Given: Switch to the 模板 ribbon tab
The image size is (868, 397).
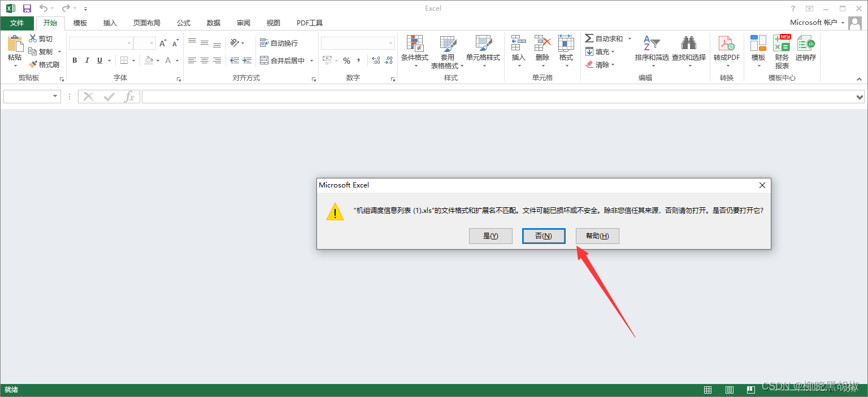Looking at the screenshot, I should pos(80,23).
